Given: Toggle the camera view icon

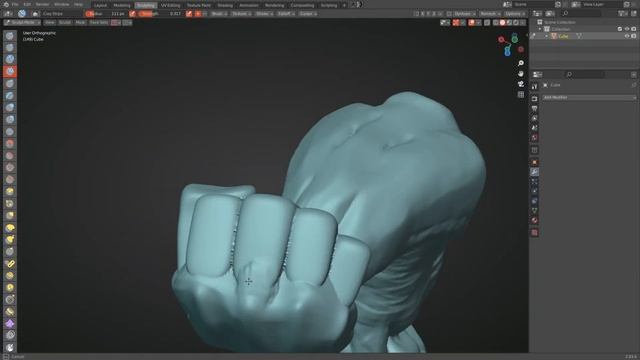Looking at the screenshot, I should click(x=521, y=84).
